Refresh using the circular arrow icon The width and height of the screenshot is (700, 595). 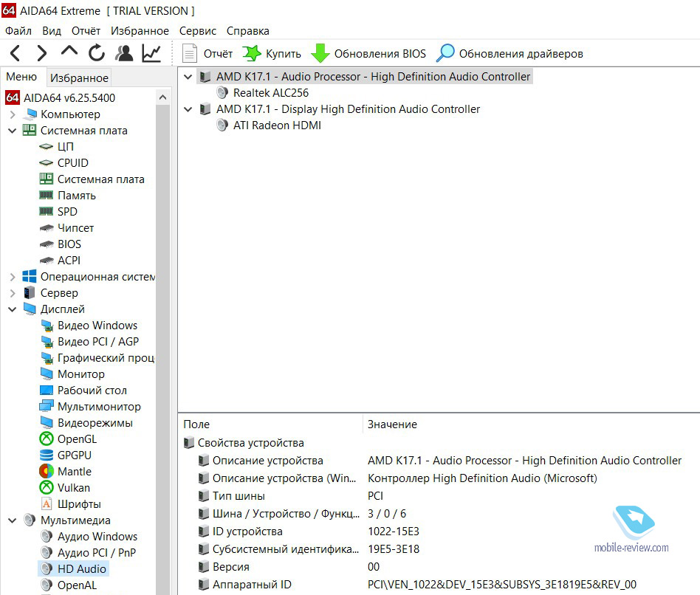coord(97,53)
